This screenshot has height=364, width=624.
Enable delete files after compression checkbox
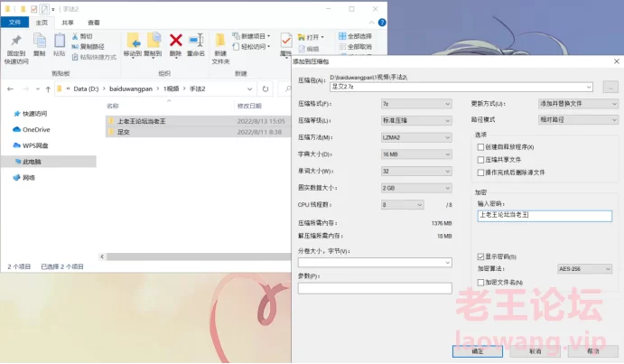(480, 173)
